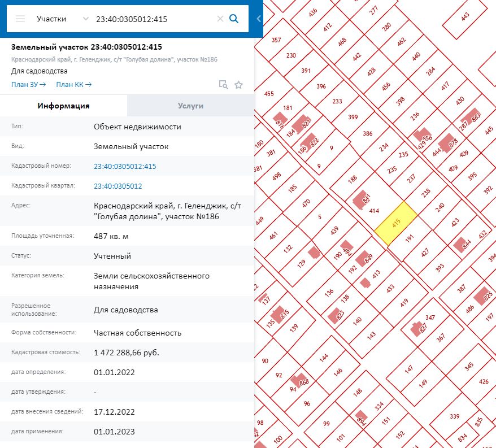Collapse the info panel with arrow
This screenshot has width=496, height=448.
pos(259,19)
